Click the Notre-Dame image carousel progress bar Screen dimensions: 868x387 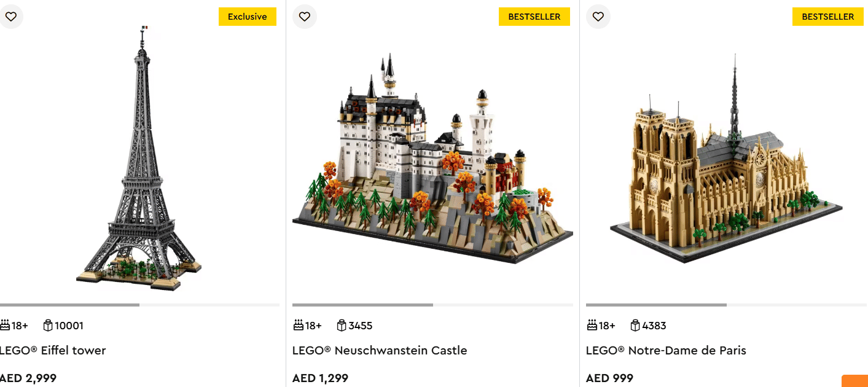[x=726, y=305]
